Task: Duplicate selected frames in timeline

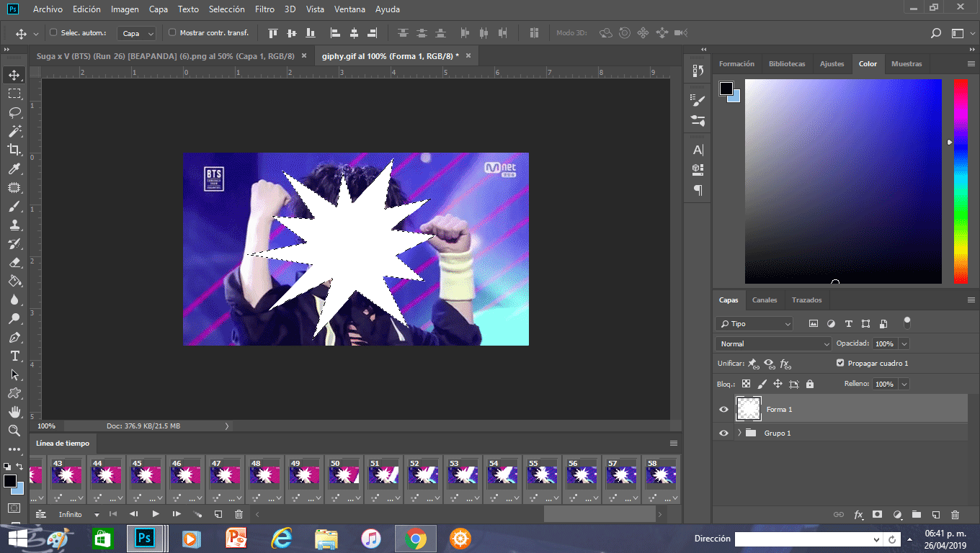Action: [218, 514]
